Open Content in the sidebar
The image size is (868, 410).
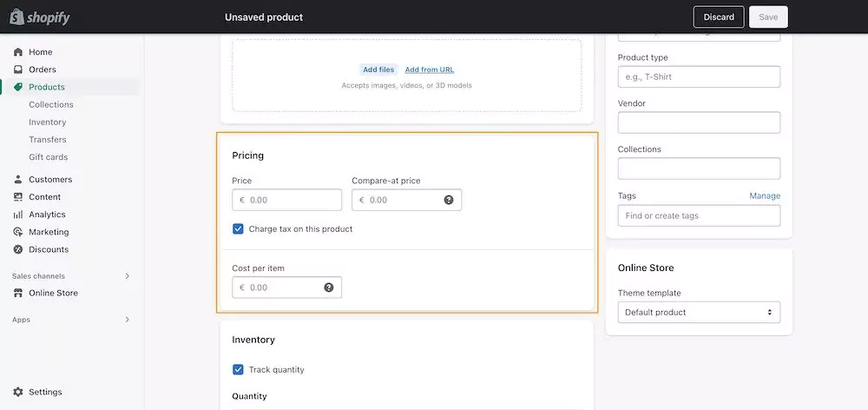(x=45, y=196)
